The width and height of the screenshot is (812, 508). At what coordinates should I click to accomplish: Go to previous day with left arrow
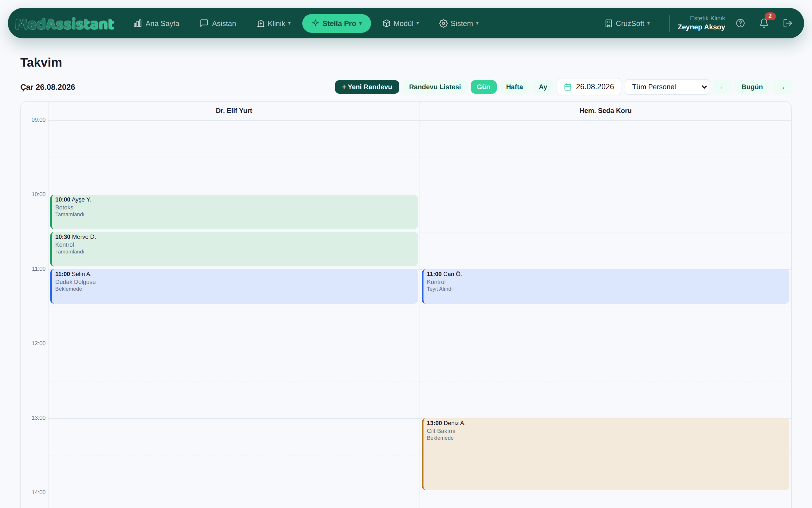click(722, 87)
